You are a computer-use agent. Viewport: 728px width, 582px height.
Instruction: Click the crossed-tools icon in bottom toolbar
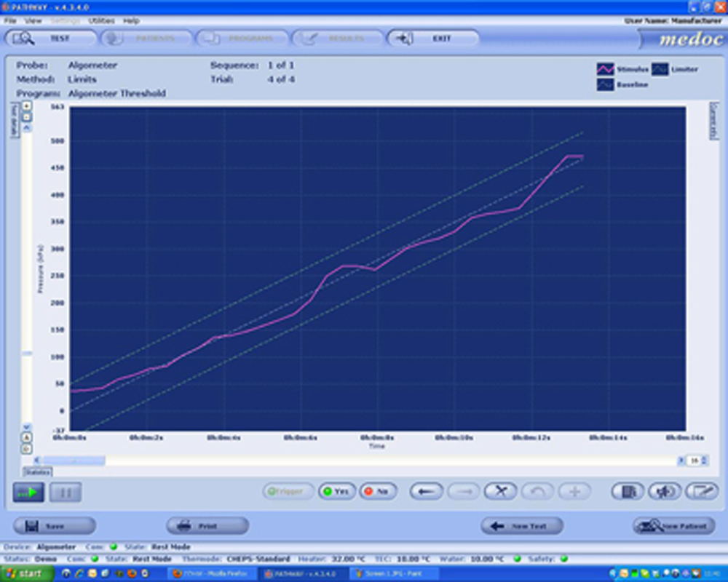point(500,492)
